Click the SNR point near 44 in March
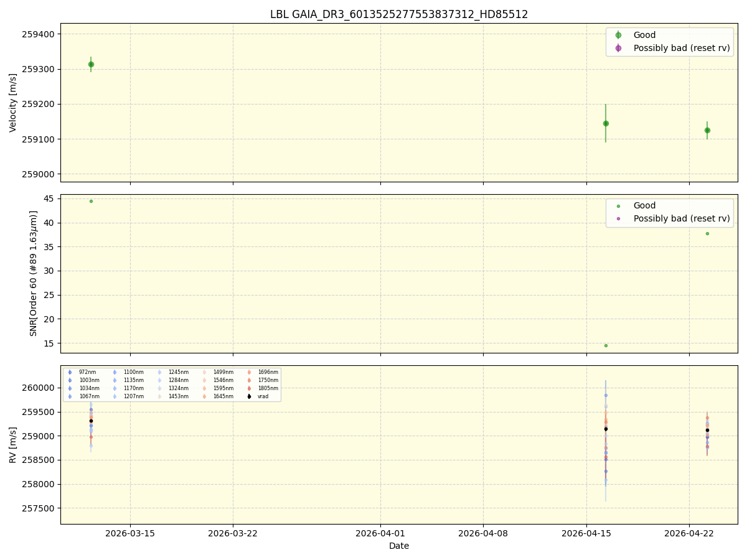This screenshot has height=560, width=747. point(91,201)
